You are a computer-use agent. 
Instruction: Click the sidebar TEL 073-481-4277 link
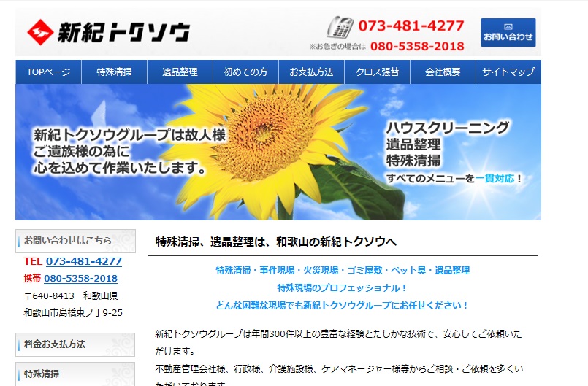click(83, 261)
